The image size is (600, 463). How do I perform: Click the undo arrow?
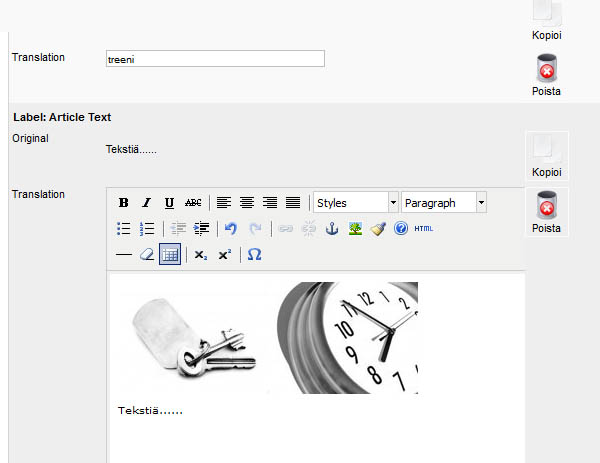click(x=231, y=229)
